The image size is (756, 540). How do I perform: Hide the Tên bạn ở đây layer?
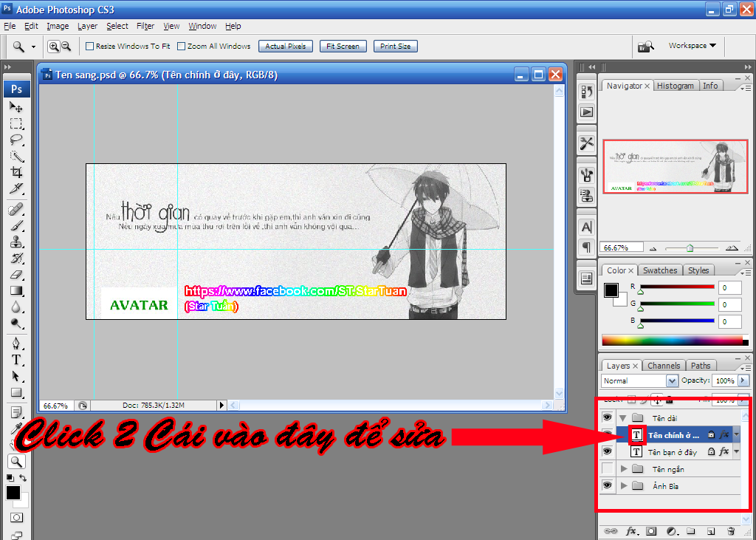point(607,451)
